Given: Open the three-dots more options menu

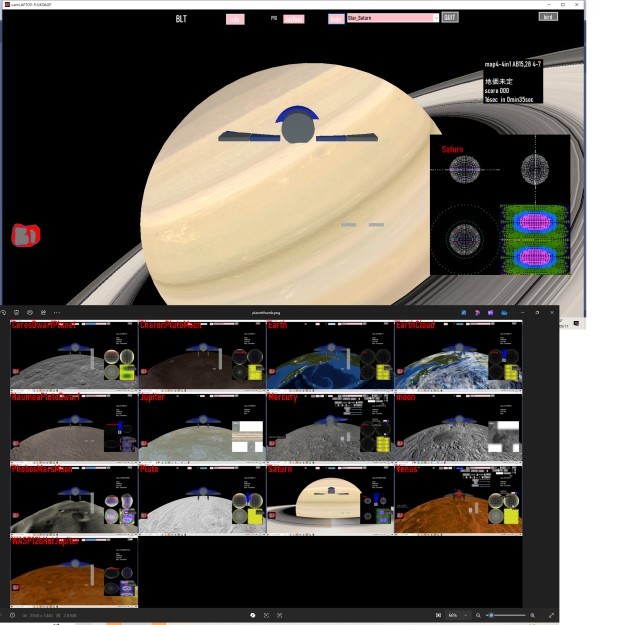Looking at the screenshot, I should pos(56,313).
